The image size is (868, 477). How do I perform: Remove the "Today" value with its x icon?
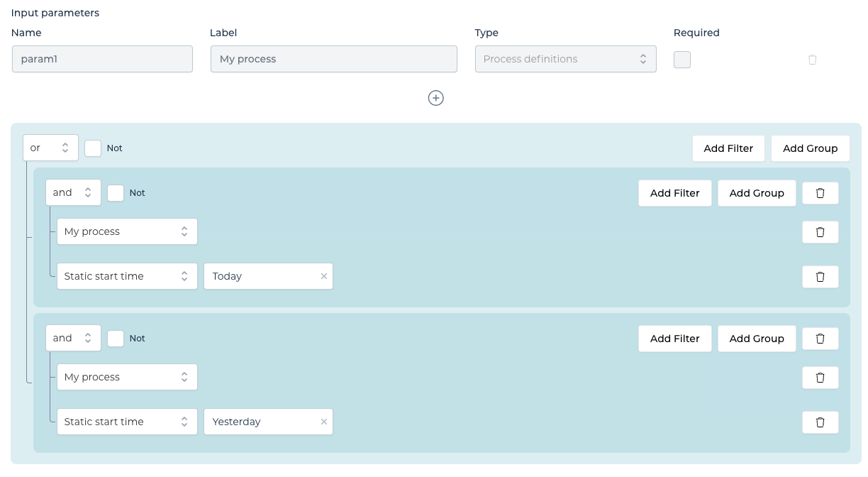[x=324, y=276]
